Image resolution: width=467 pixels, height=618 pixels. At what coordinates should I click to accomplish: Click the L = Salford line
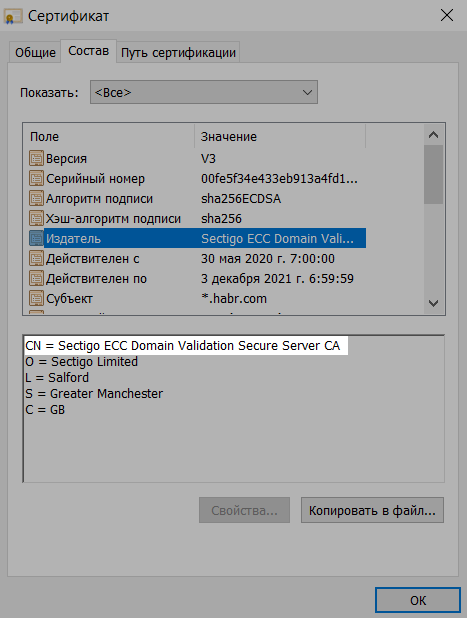coord(57,378)
